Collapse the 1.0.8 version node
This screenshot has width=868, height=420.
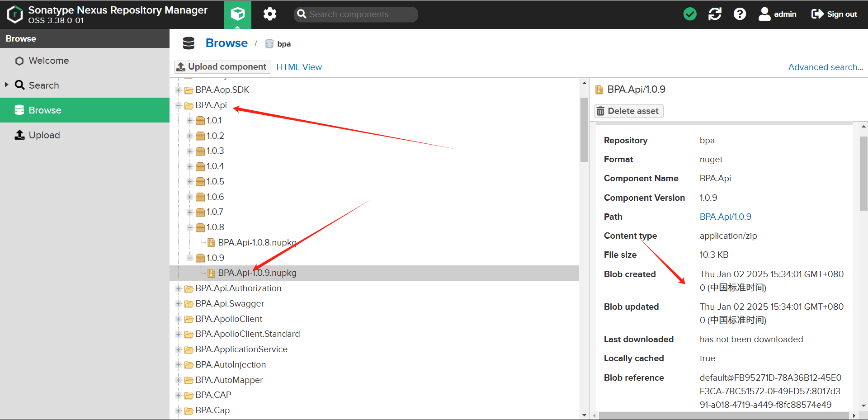click(190, 227)
